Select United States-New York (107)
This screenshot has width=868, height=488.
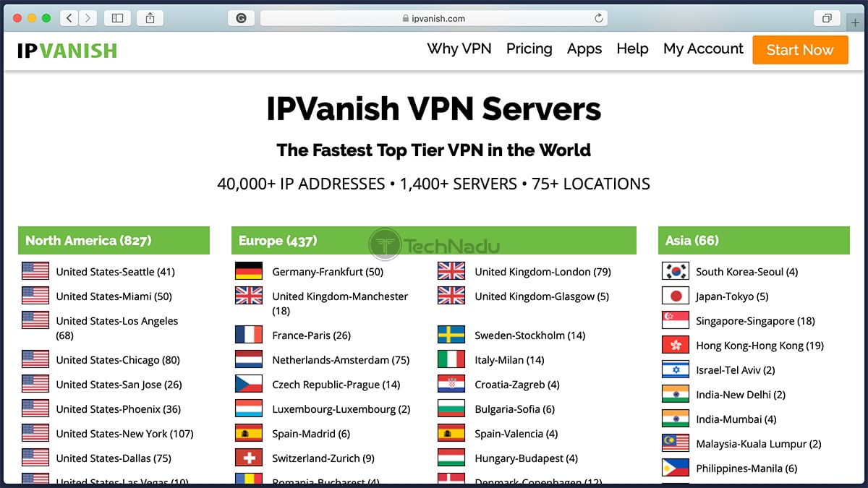[125, 434]
